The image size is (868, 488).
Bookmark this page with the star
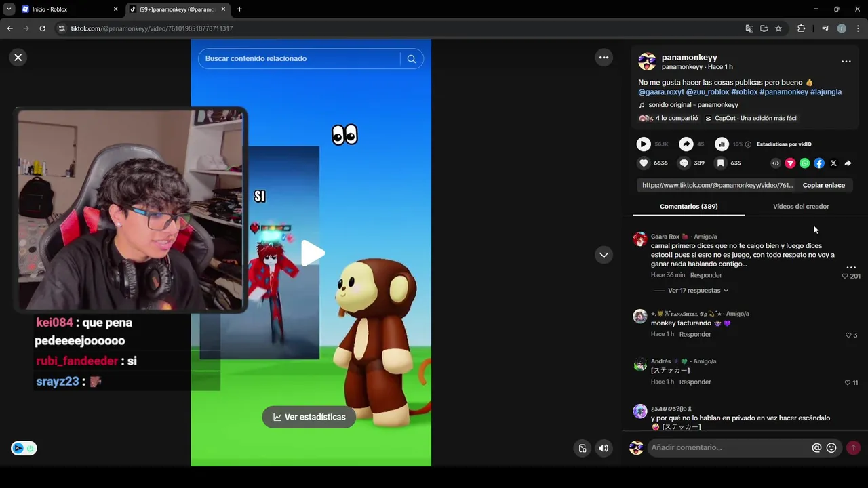[778, 28]
